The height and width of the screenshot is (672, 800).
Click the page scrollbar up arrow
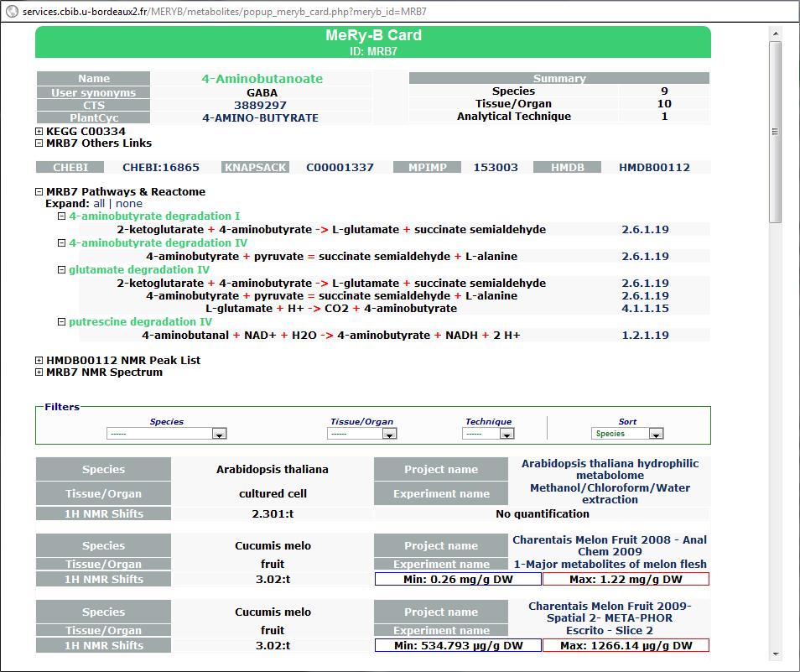tap(776, 34)
